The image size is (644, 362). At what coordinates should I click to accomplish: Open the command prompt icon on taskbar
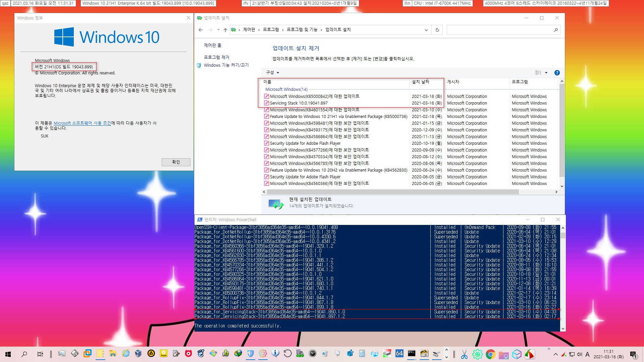click(412, 354)
